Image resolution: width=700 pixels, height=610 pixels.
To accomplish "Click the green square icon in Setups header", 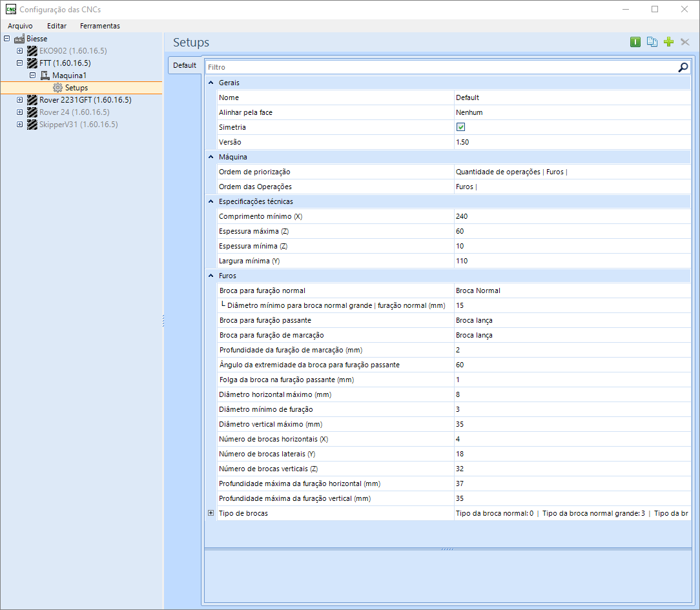I will coord(635,42).
